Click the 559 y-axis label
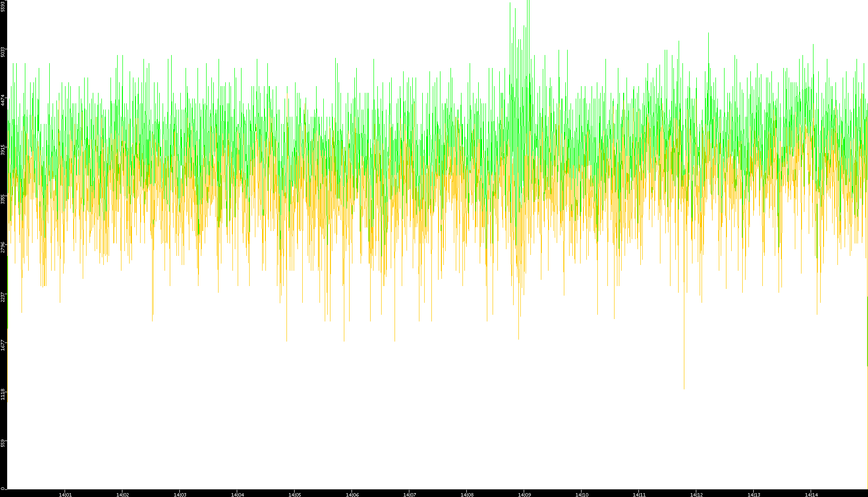Image resolution: width=868 pixels, height=497 pixels. (x=3, y=442)
